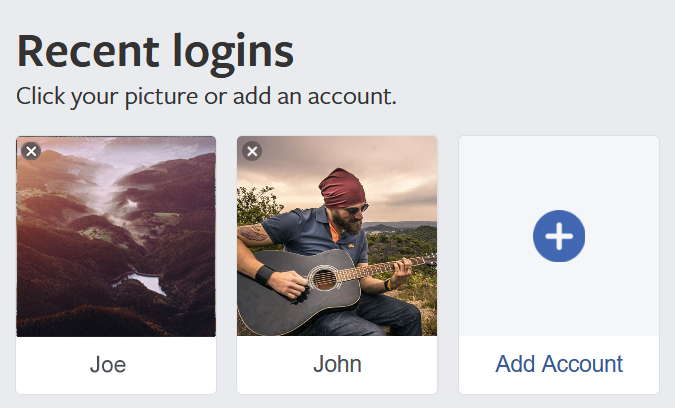Click the blue plus icon

(x=558, y=237)
